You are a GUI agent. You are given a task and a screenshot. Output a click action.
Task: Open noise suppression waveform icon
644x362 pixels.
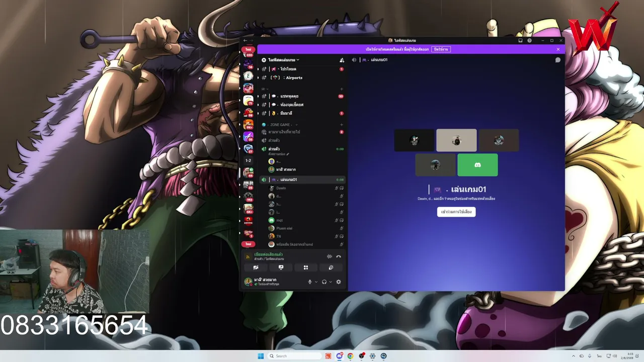[330, 256]
